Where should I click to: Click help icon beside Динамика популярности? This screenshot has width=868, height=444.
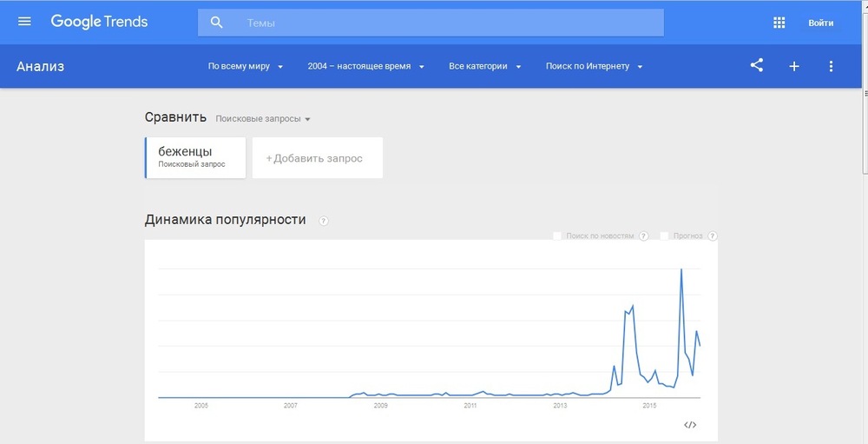coord(324,221)
